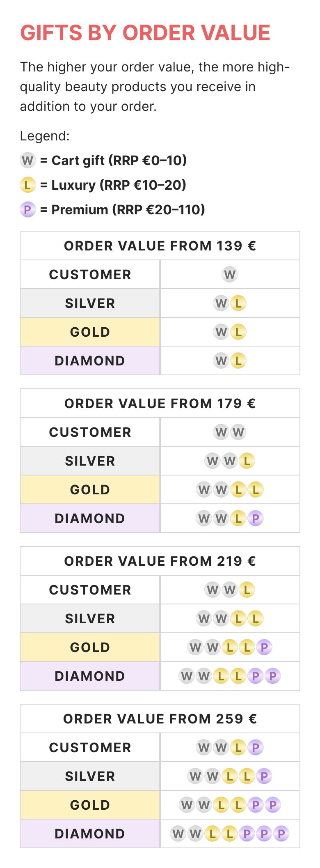Click the P badge in 259 € Customer row

click(256, 747)
